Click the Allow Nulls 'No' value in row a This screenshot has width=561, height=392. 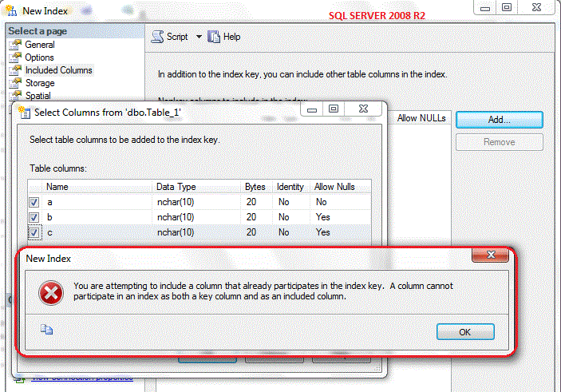pos(322,202)
